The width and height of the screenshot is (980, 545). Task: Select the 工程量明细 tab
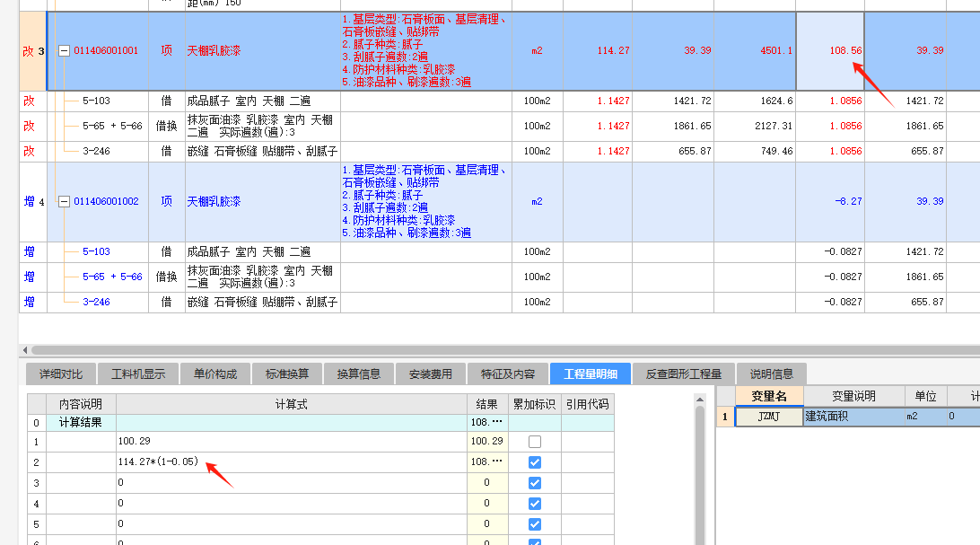tap(590, 374)
